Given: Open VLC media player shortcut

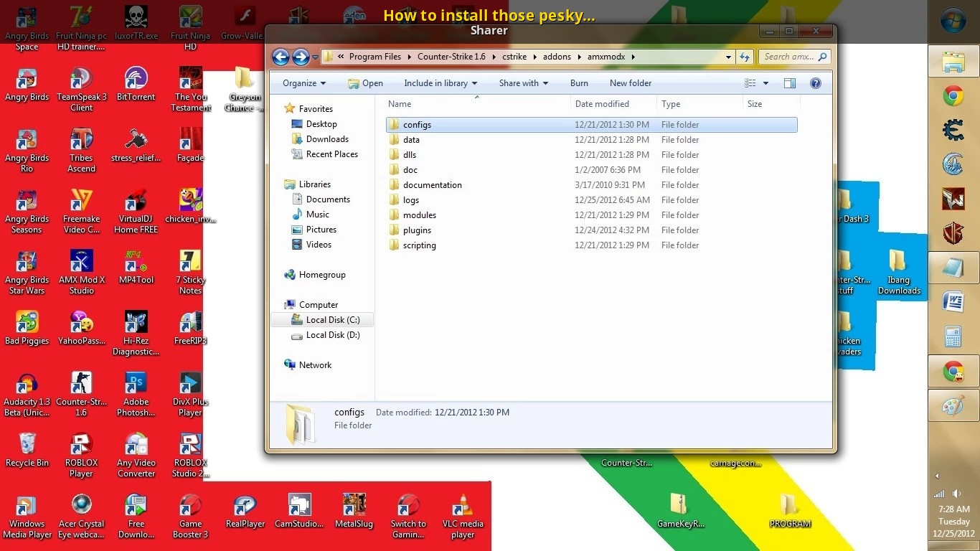Looking at the screenshot, I should click(463, 516).
